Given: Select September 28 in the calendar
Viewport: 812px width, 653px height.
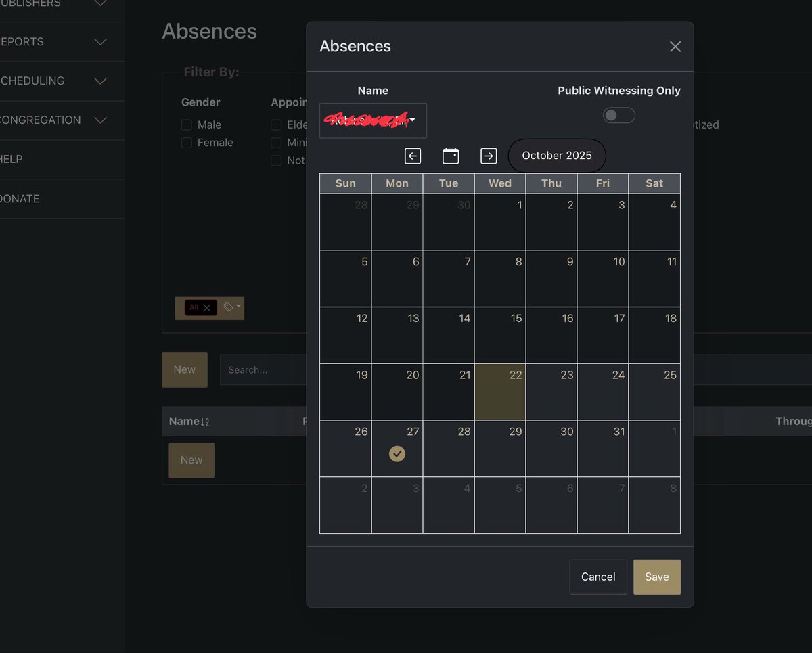Looking at the screenshot, I should (346, 222).
